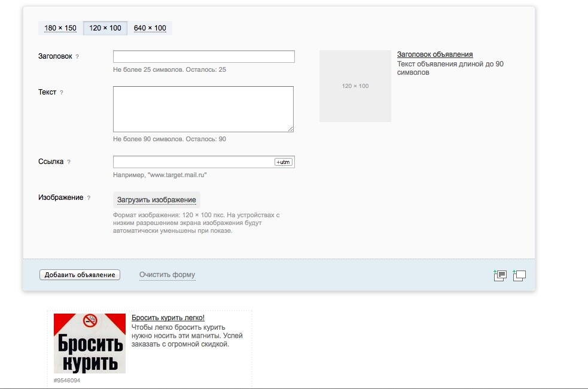Open help icon next to Ссылка
588x389 pixels.
coord(69,162)
